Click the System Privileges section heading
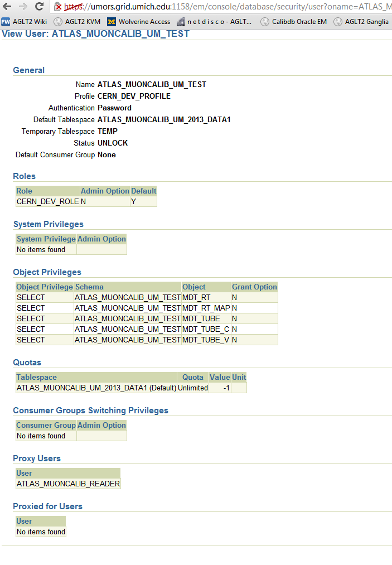Screen dimensions: 392x565 (49, 224)
